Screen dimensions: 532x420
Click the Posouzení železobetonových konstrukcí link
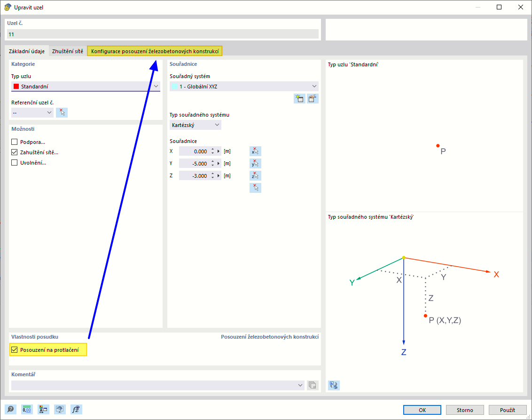coord(270,337)
